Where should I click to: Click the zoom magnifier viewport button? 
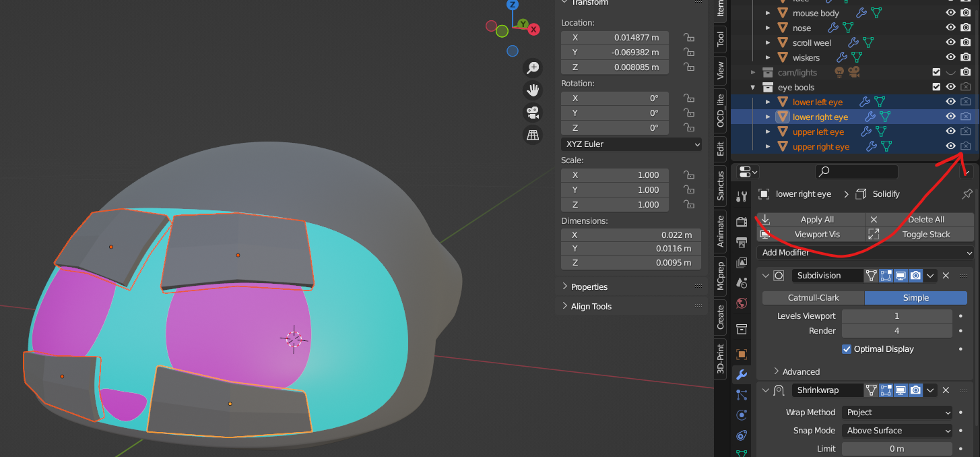pos(533,67)
